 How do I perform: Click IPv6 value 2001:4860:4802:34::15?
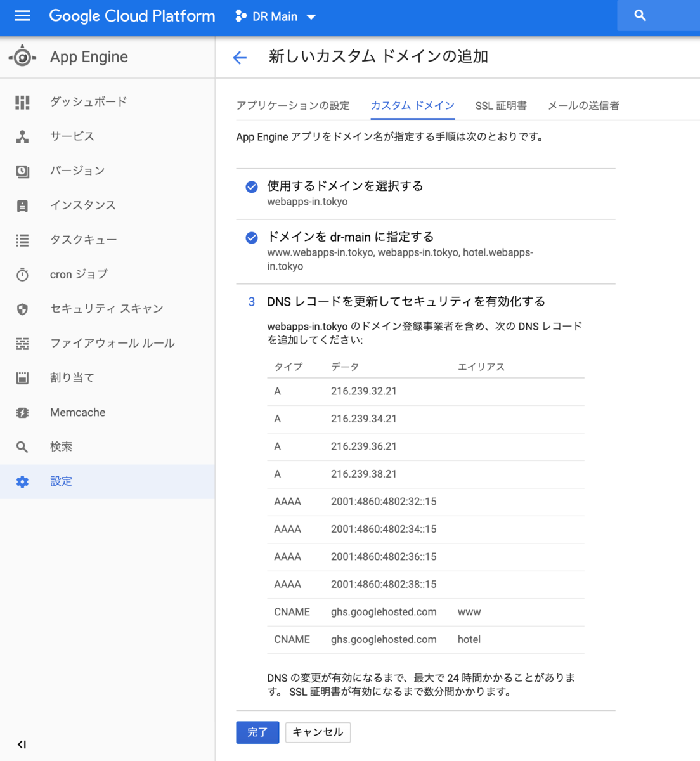[384, 530]
